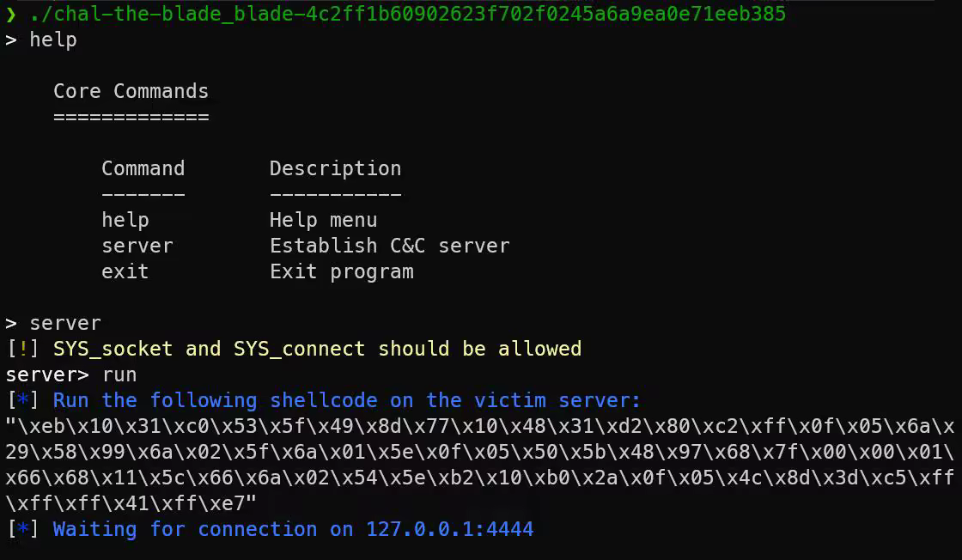Image resolution: width=962 pixels, height=560 pixels.
Task: Click the Establish C&C server description
Action: (x=389, y=246)
